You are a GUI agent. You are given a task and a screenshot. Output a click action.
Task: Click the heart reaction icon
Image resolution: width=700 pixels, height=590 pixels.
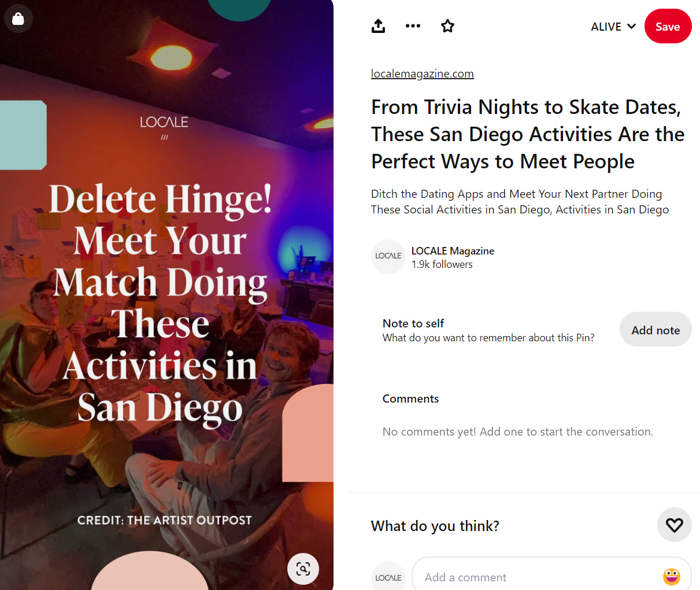pos(674,525)
